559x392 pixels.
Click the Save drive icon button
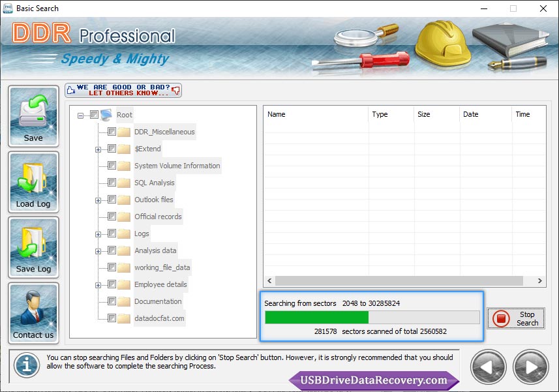pos(33,116)
